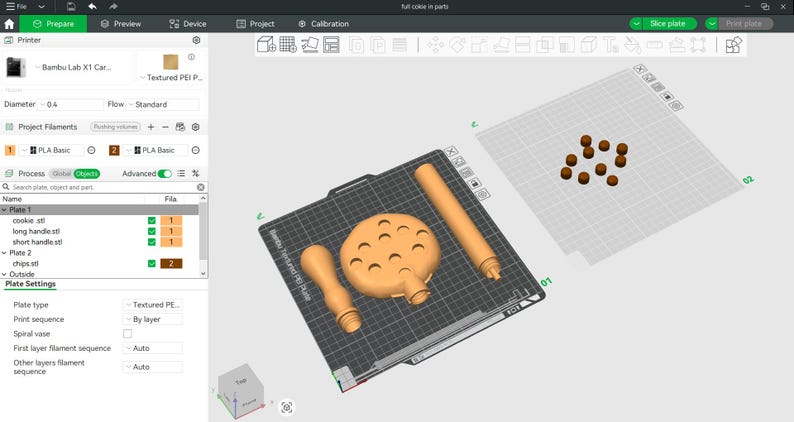Select the Move tool in toolbar
Screen dimensions: 794x422
[x=435, y=45]
